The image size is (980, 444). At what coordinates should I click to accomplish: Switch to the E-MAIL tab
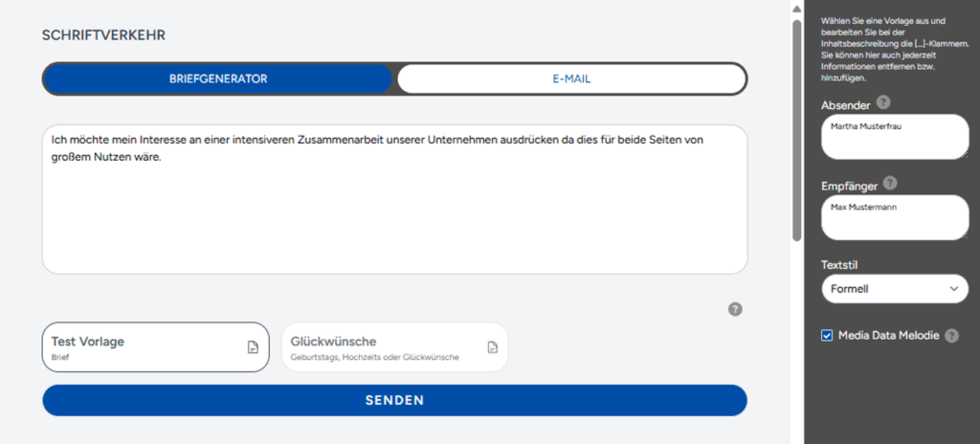point(571,78)
